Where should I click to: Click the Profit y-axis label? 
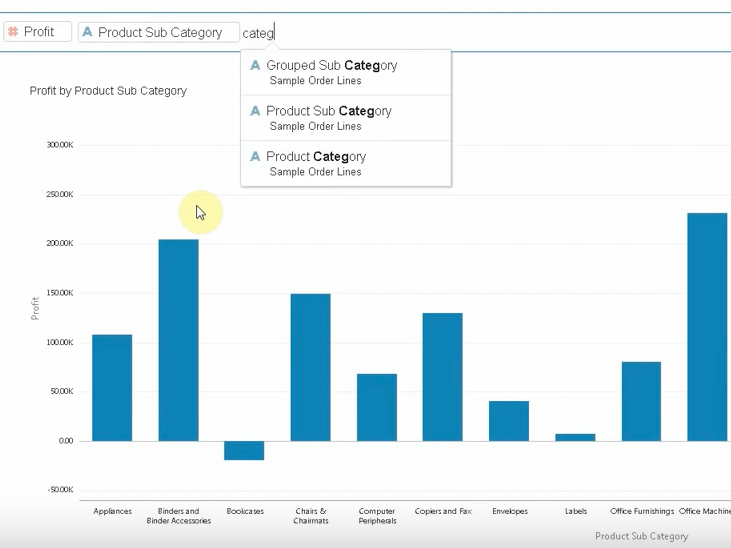(x=36, y=307)
